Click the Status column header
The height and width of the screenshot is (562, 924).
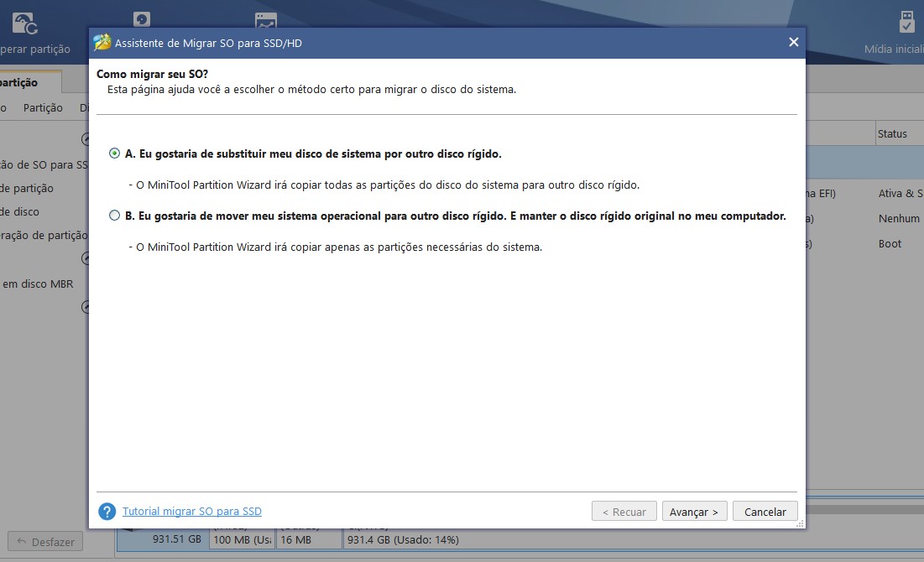(892, 134)
